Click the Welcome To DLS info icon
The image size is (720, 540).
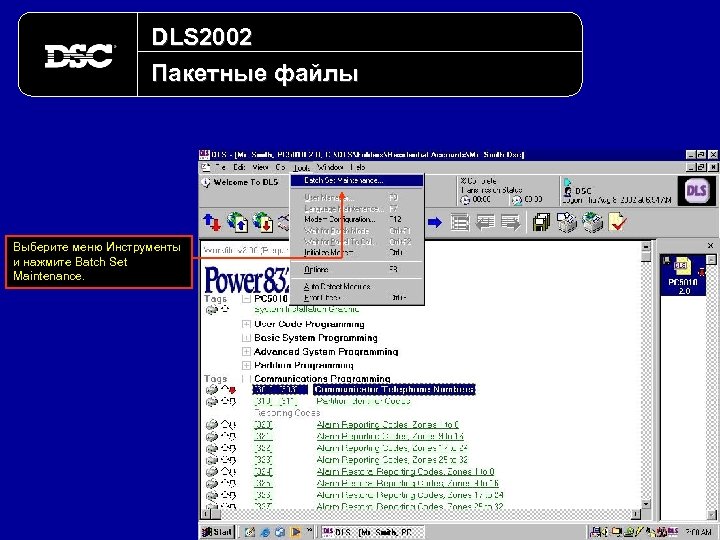pyautogui.click(x=206, y=182)
